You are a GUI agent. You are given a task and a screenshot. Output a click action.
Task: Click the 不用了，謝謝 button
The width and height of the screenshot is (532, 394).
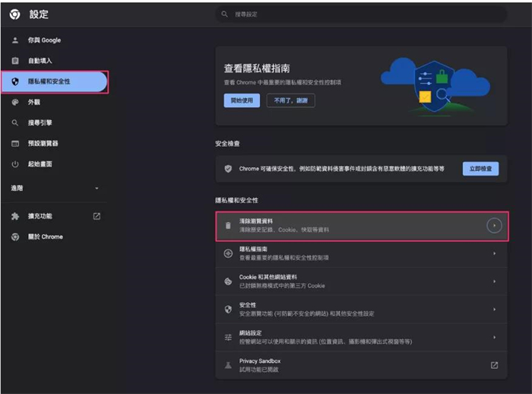coord(291,100)
